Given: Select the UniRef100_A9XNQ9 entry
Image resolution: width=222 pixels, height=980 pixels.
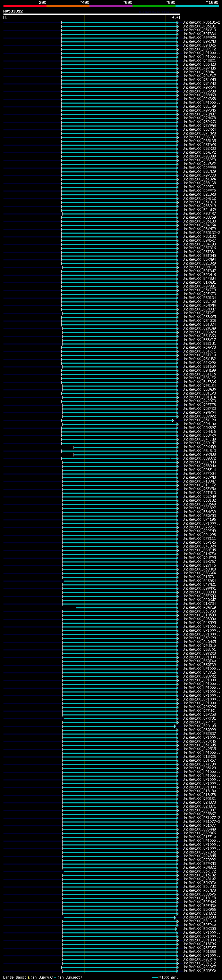Looking at the screenshot, I should point(199,447).
